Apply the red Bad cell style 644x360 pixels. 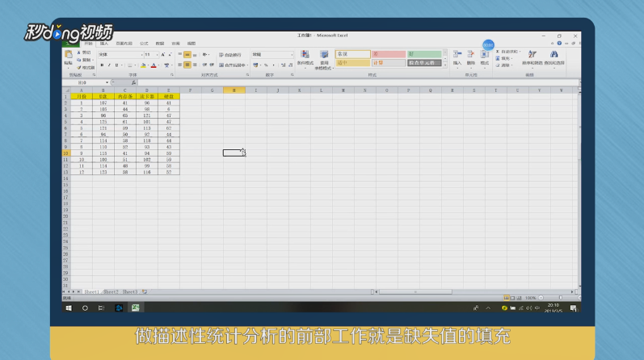[389, 54]
